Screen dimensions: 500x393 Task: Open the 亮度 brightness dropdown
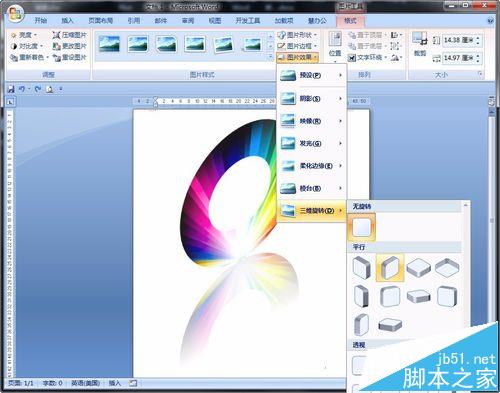click(23, 35)
